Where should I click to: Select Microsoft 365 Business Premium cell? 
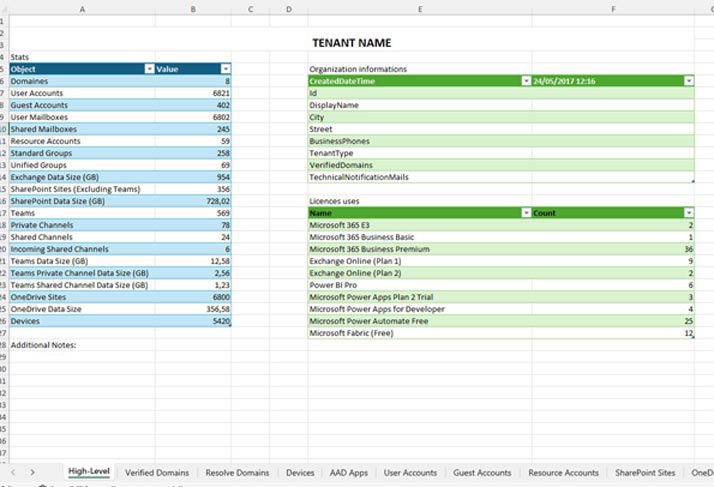tap(420, 249)
